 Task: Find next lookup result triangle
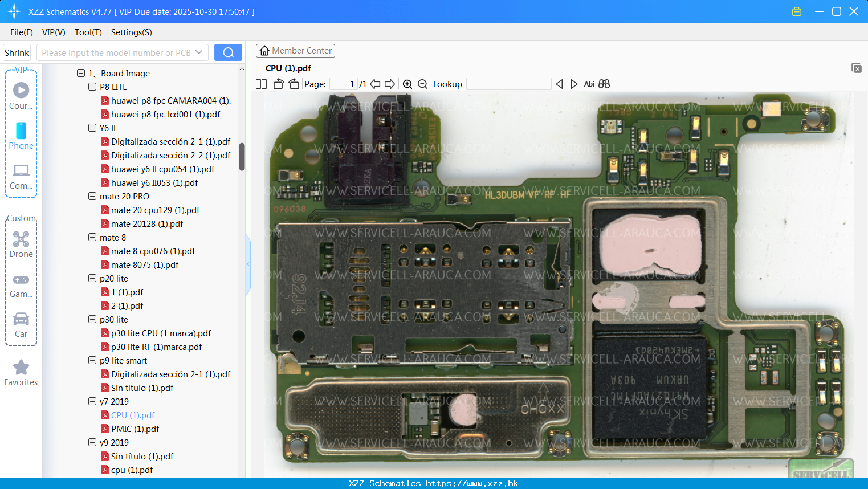click(x=574, y=84)
